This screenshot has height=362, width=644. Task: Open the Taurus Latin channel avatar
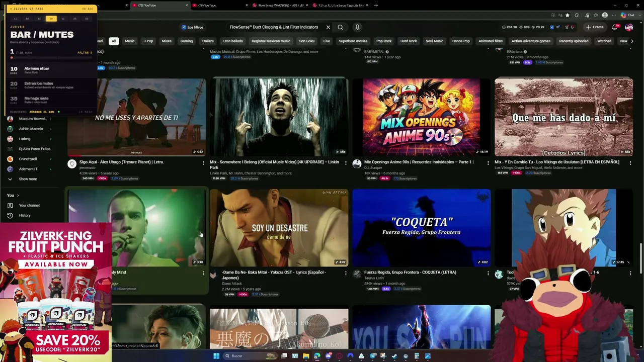pos(357,274)
